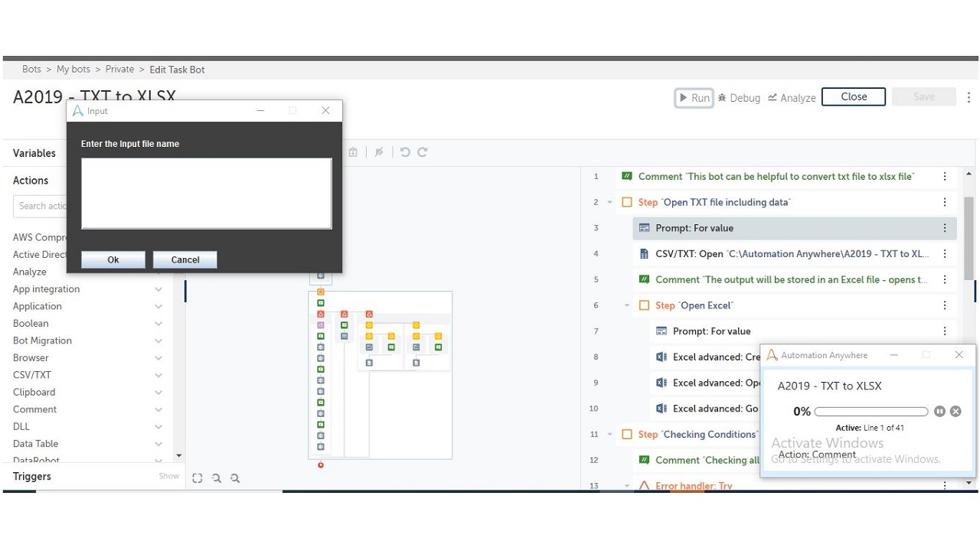This screenshot has height=551, width=980.
Task: Expand the Bot Migration actions group
Action: pos(158,341)
